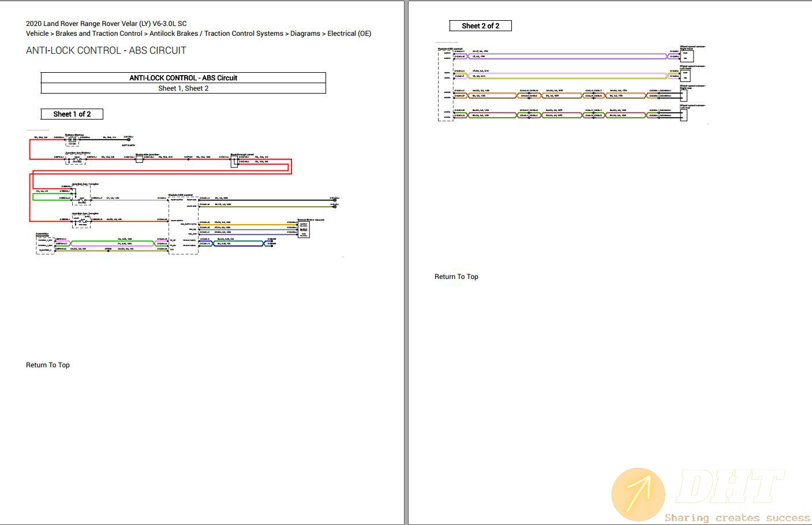Click the Studthrough panel component

tap(234, 162)
